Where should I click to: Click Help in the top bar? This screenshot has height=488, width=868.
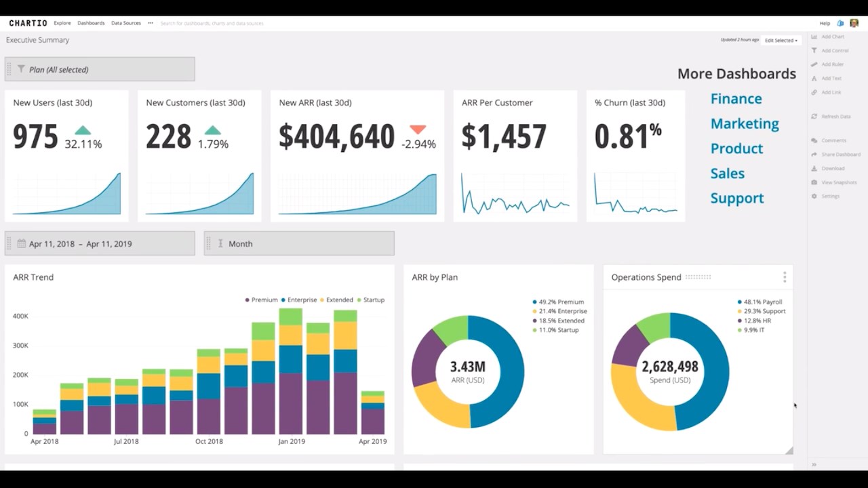coord(825,23)
